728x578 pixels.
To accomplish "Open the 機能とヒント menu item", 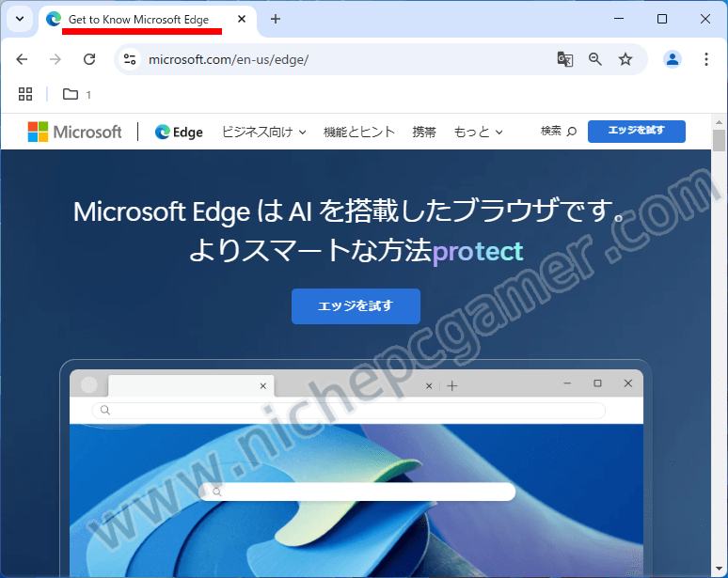I will tap(359, 133).
